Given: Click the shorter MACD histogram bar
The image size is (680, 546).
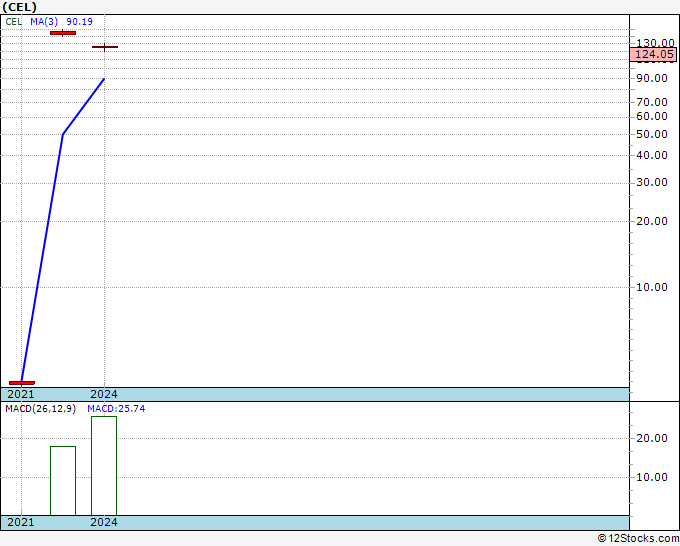Looking at the screenshot, I should [x=63, y=481].
